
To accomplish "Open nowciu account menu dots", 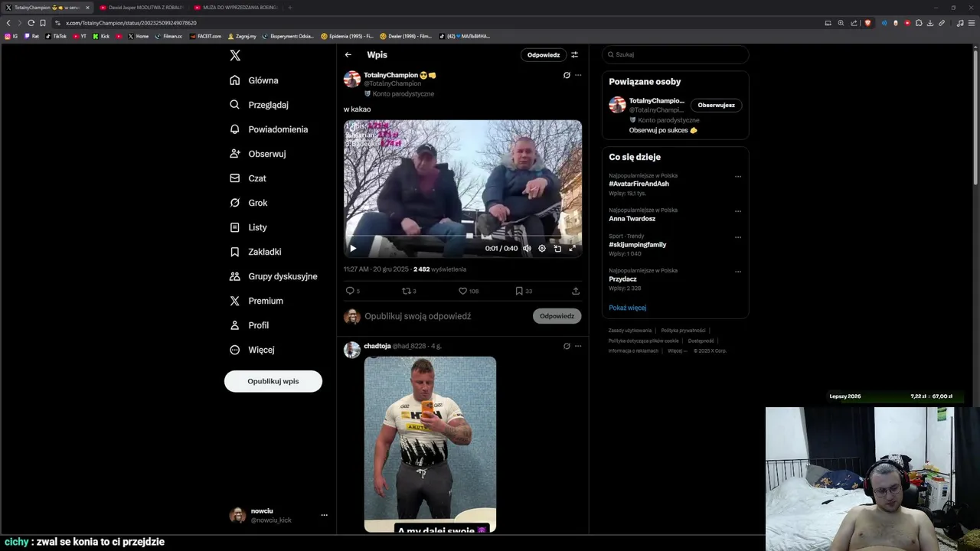I will (x=324, y=515).
